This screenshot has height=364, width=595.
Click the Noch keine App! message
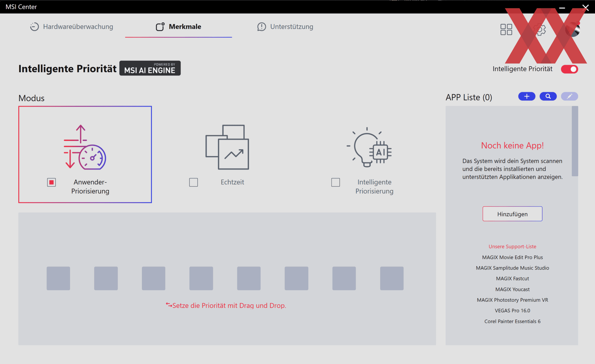[x=512, y=145]
